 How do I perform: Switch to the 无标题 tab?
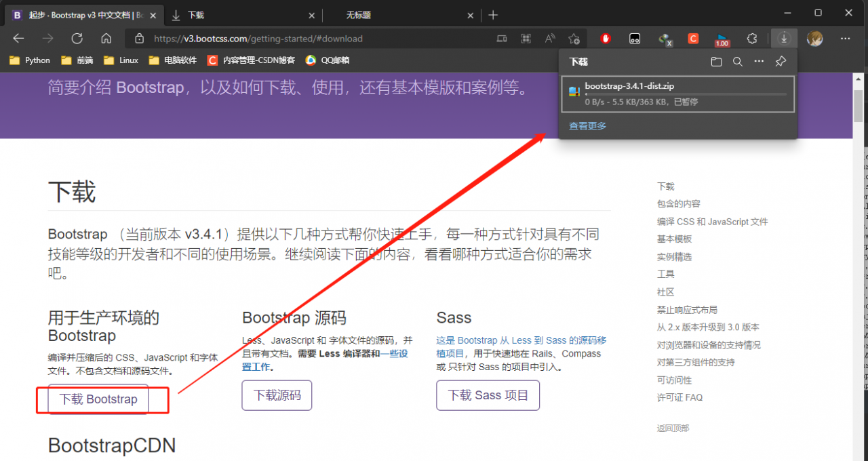401,14
